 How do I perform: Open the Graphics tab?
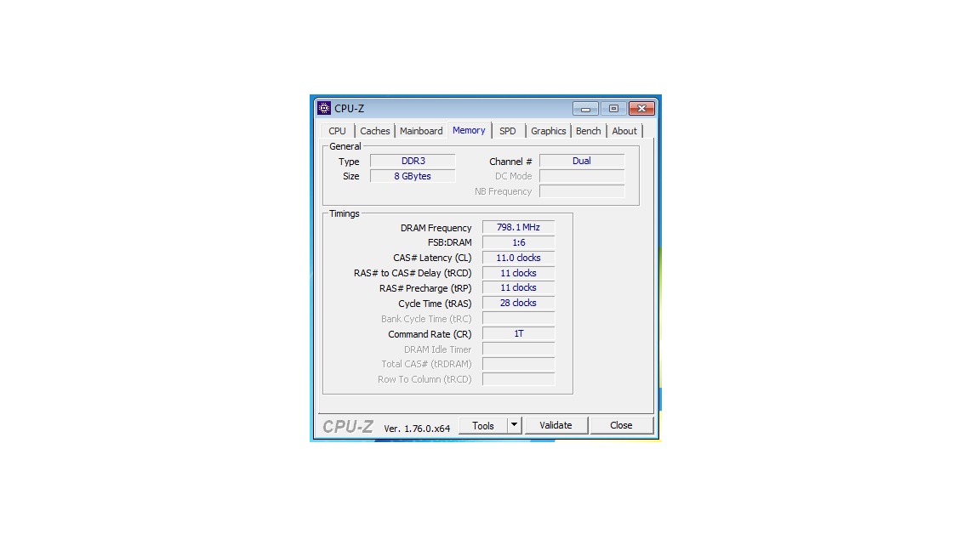(548, 131)
